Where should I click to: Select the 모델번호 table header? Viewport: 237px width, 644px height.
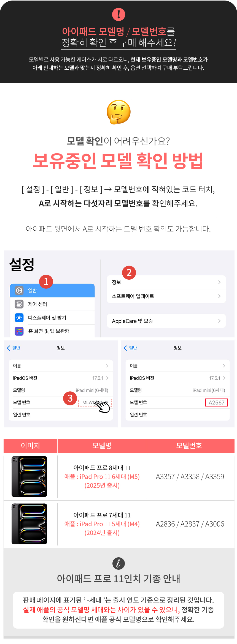190,446
